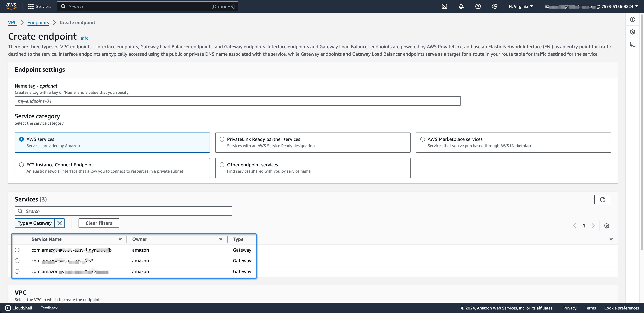Choose the s3 gateway service row
This screenshot has height=313, width=644.
17,261
